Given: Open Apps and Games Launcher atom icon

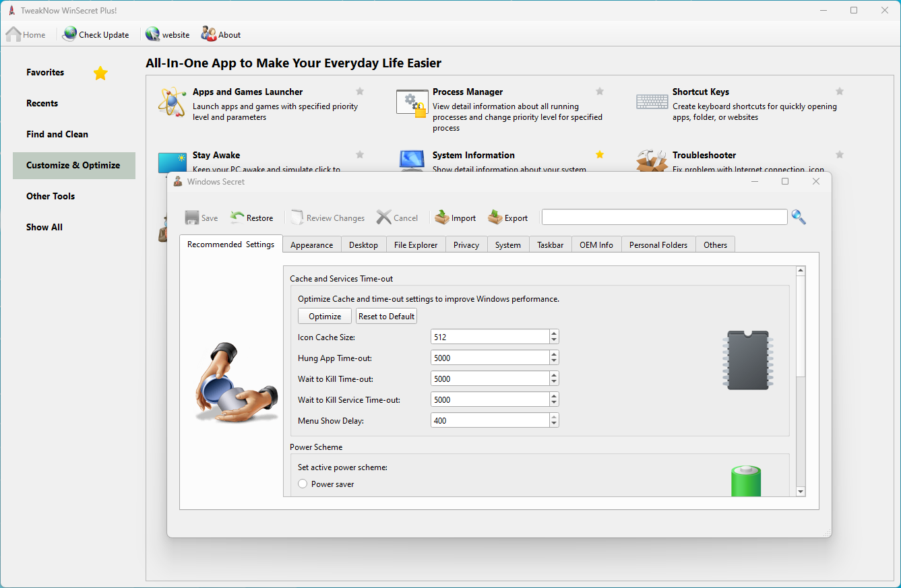Looking at the screenshot, I should [172, 102].
